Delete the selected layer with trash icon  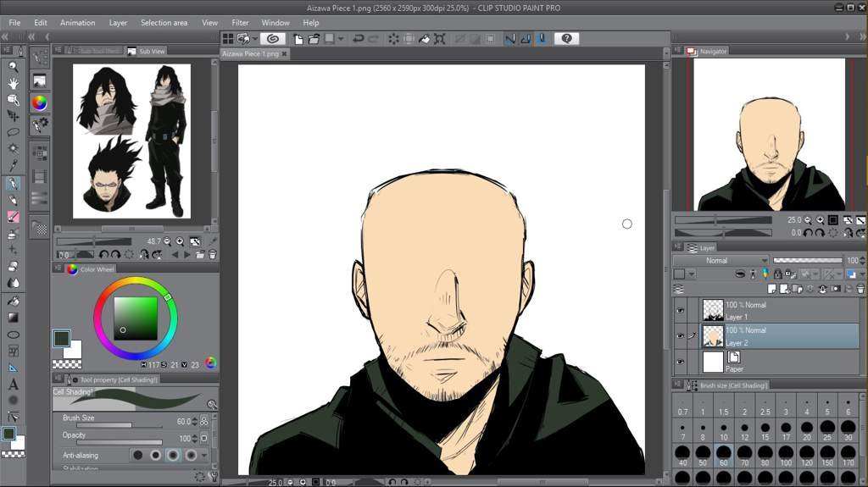tap(860, 289)
